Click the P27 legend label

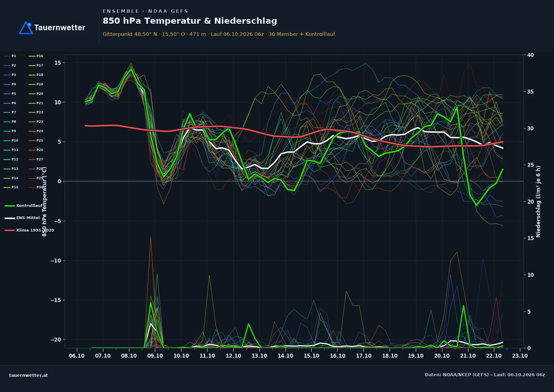click(40, 159)
